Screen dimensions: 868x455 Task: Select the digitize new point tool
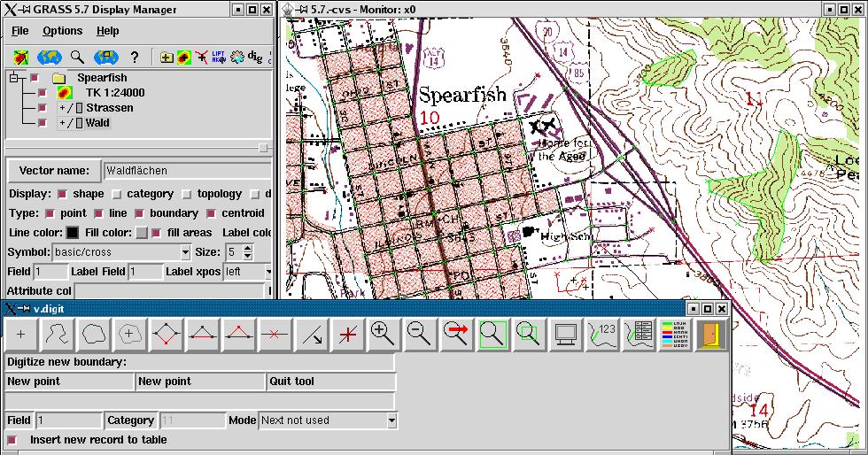21,335
